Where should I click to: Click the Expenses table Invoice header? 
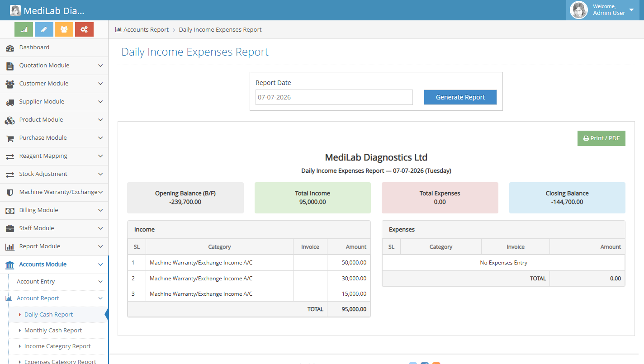tap(516, 247)
